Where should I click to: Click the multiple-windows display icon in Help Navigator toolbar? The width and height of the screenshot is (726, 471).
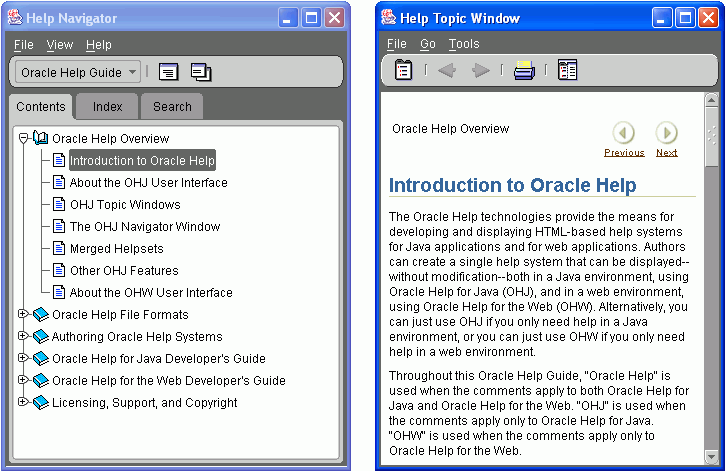(201, 72)
